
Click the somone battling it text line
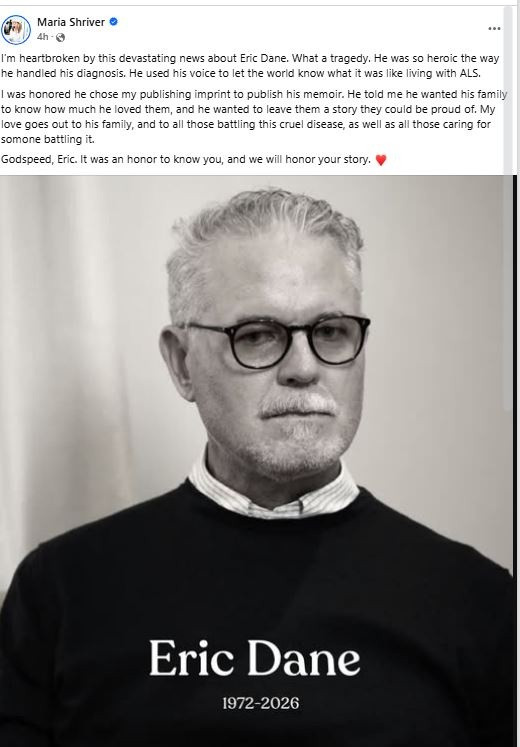click(x=48, y=140)
